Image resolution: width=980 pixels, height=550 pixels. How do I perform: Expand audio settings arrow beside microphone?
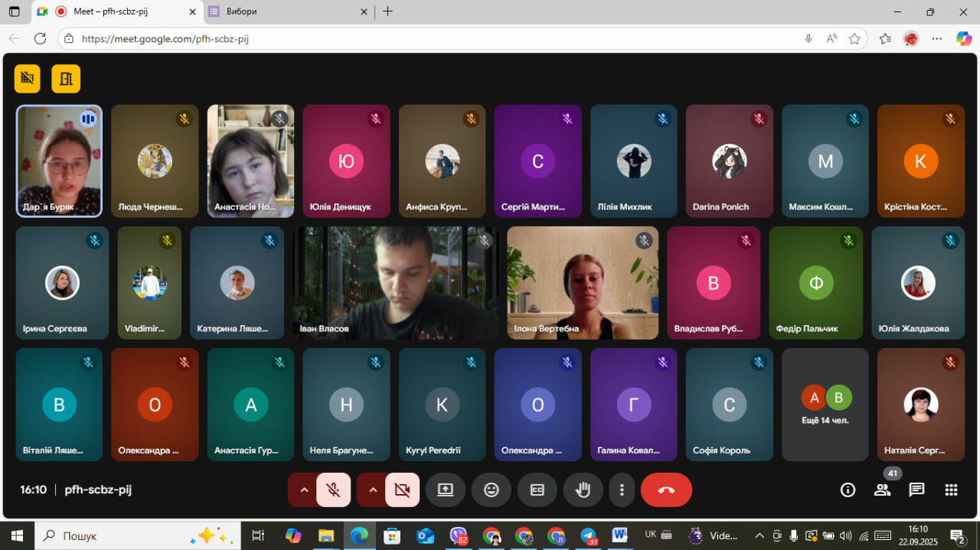click(304, 490)
